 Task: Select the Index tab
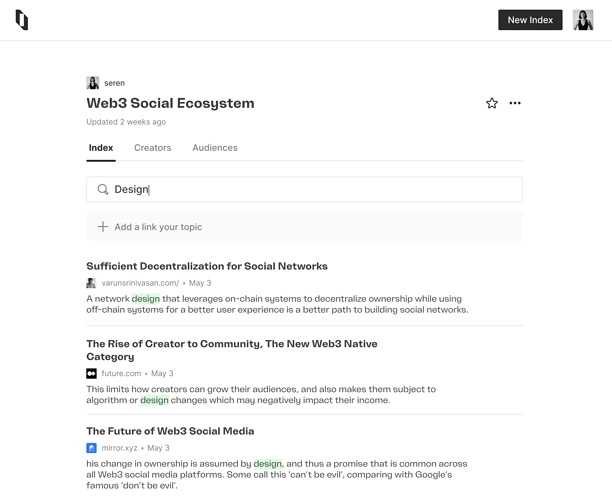pos(101,148)
